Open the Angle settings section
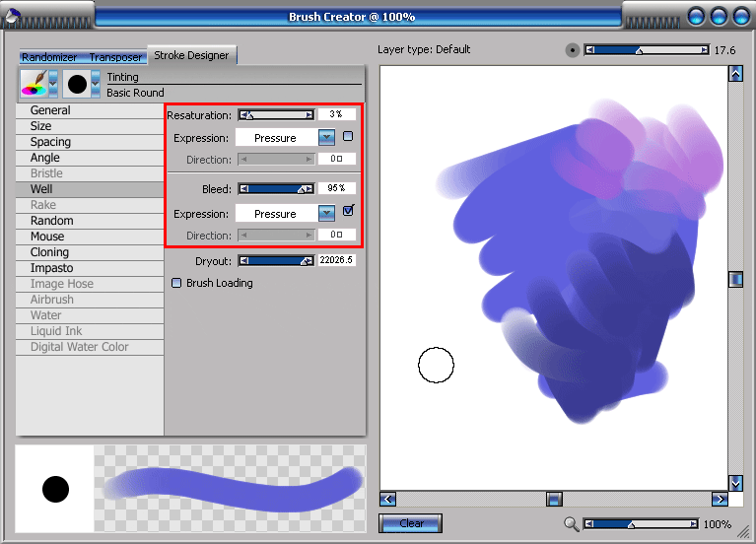Viewport: 756px width, 544px height. 90,158
